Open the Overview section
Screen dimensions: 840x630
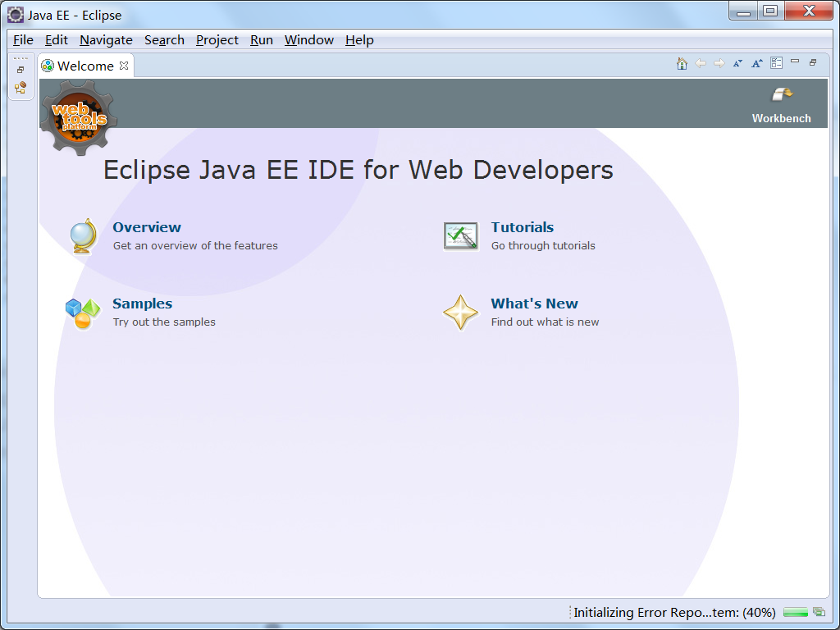pyautogui.click(x=147, y=227)
